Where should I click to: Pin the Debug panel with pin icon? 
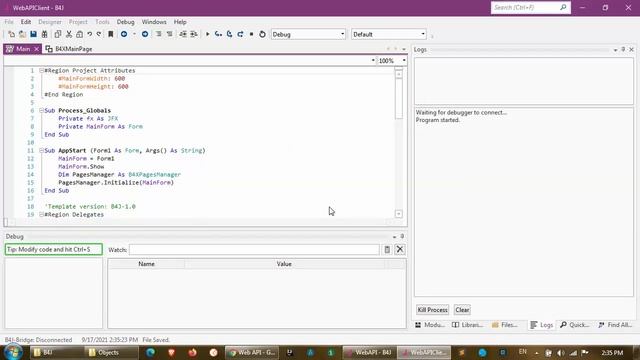click(402, 236)
